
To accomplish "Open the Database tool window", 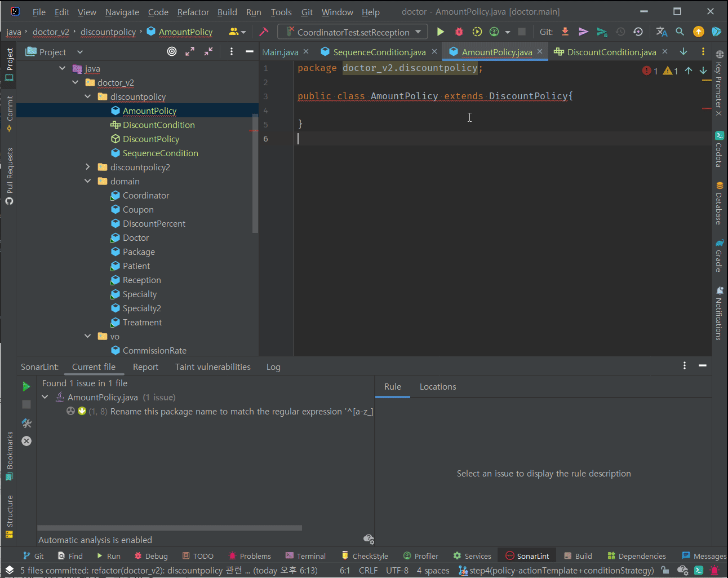I will pos(720,203).
